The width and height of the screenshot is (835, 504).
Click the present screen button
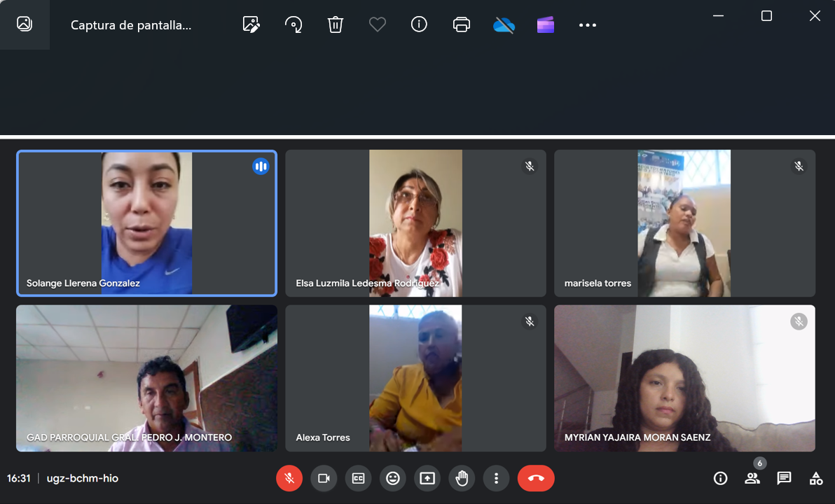coord(427,478)
